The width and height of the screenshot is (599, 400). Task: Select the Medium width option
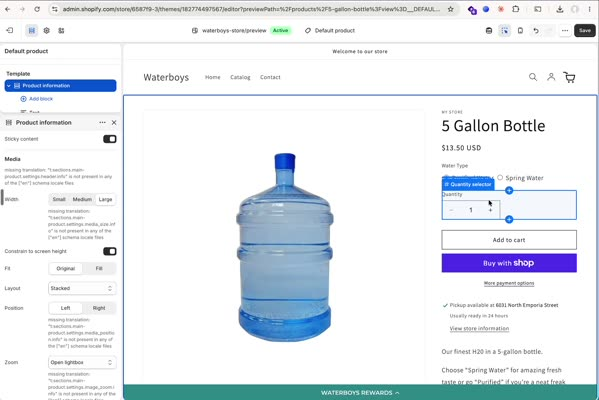[82, 199]
